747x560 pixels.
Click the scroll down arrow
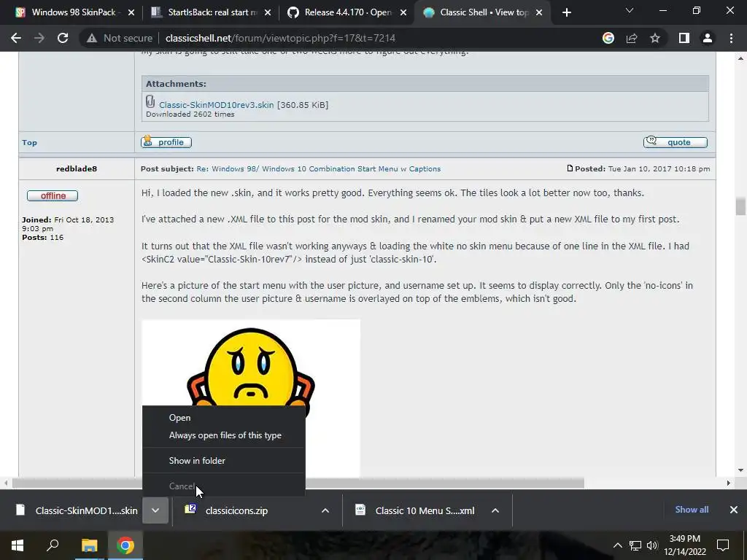coord(740,470)
